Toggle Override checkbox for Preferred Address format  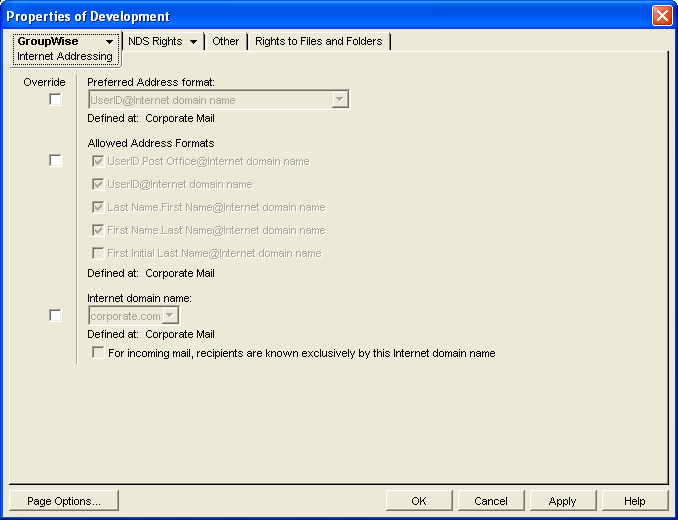(x=55, y=100)
